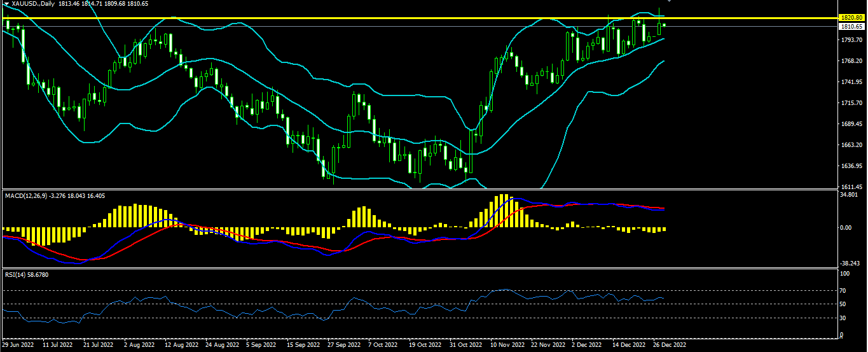Click the 1611.45 price axis label
The width and height of the screenshot is (868, 352).
click(x=850, y=187)
